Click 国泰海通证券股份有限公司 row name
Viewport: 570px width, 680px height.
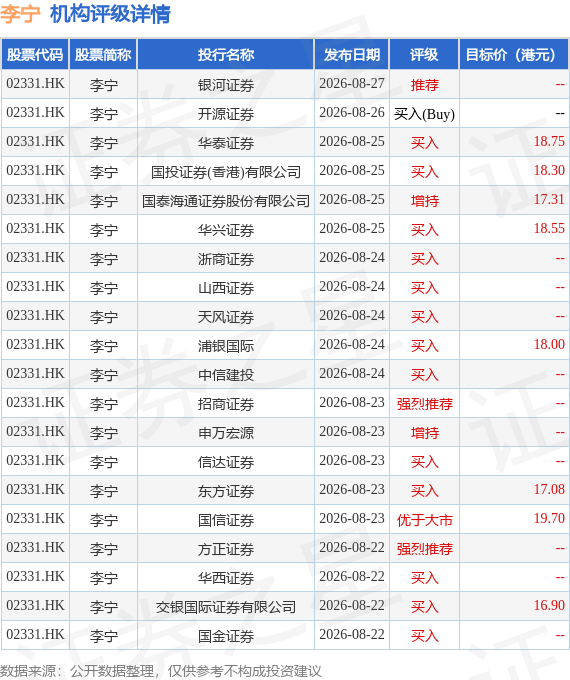tap(226, 201)
